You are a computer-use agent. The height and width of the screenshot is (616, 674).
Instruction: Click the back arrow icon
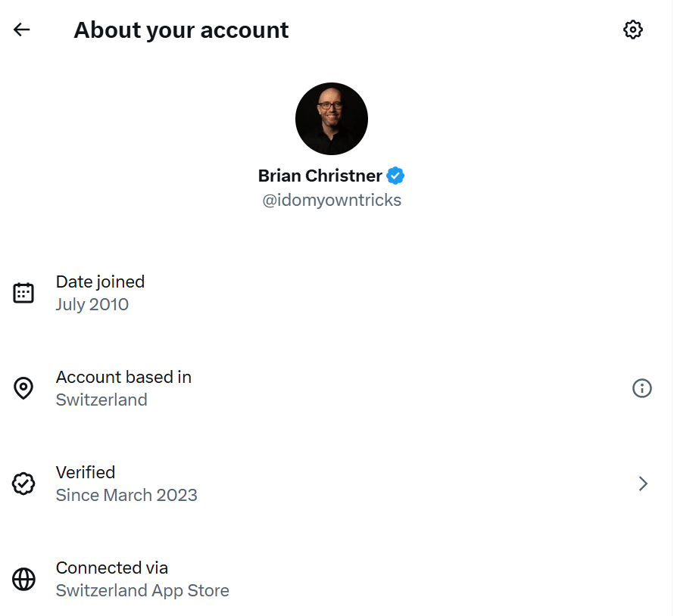pyautogui.click(x=22, y=30)
